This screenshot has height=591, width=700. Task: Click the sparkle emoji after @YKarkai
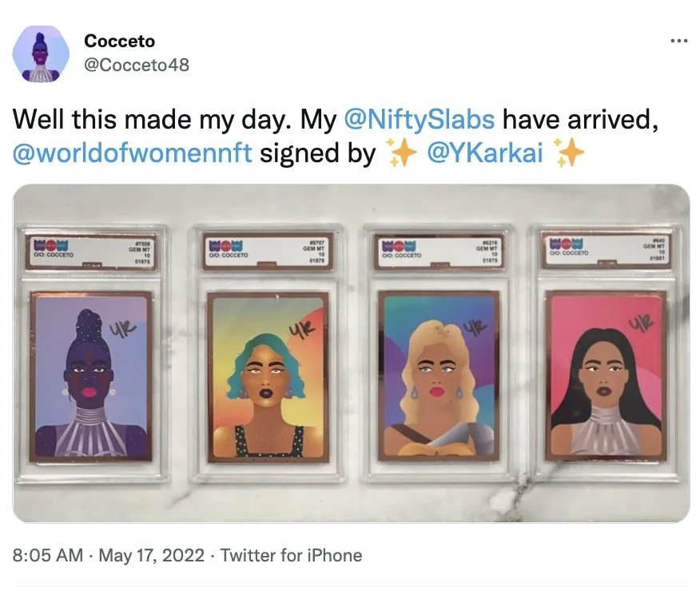point(571,153)
